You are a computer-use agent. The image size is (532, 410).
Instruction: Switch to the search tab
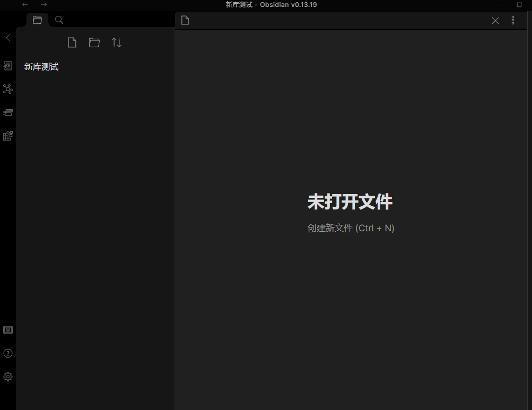pos(59,20)
